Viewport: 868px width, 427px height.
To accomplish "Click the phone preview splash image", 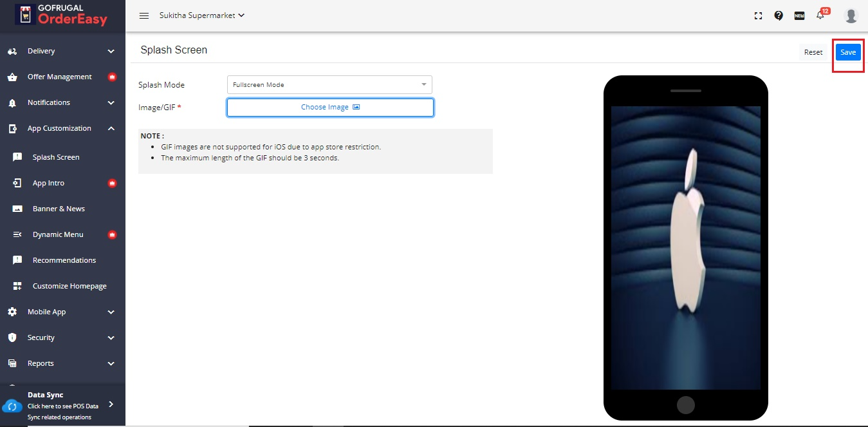I will click(686, 248).
